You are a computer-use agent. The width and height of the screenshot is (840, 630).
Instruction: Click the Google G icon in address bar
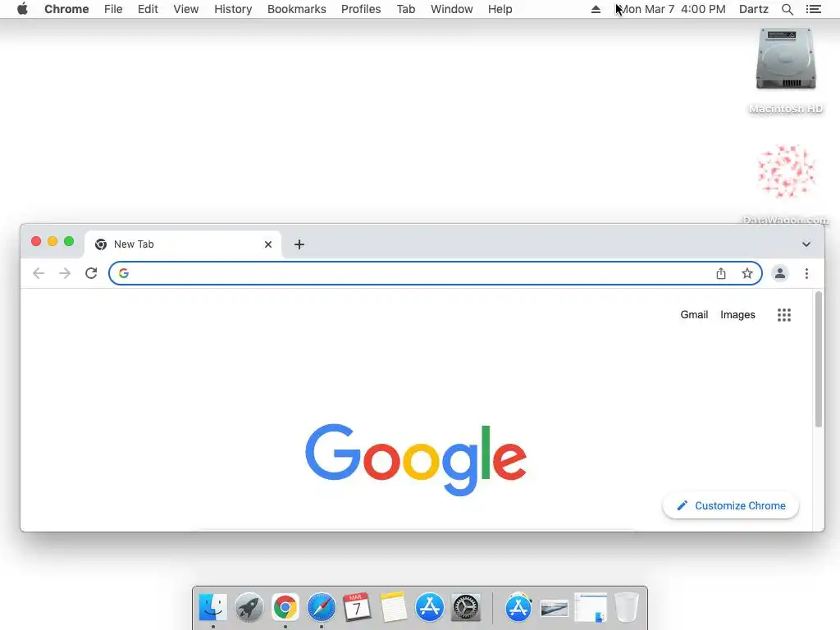124,273
